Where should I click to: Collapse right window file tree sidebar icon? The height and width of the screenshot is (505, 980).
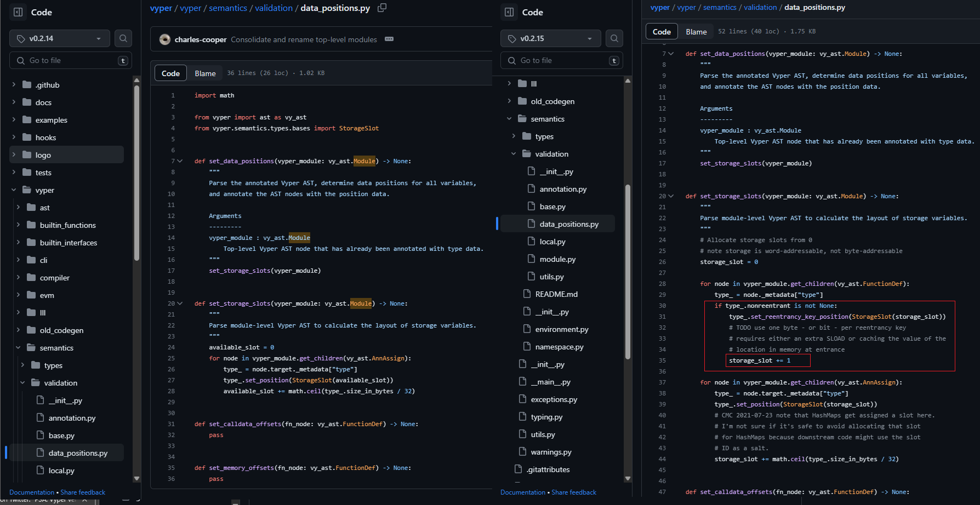pyautogui.click(x=509, y=12)
